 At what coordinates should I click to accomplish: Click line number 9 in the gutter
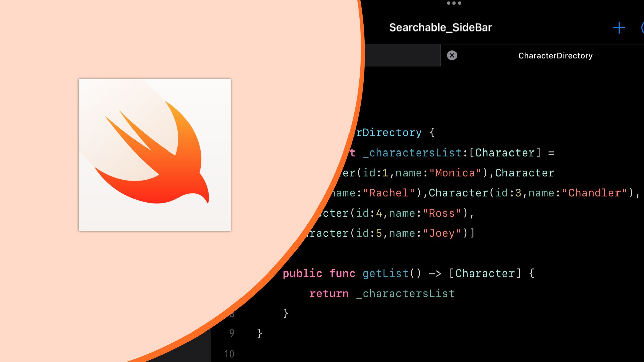[x=232, y=333]
